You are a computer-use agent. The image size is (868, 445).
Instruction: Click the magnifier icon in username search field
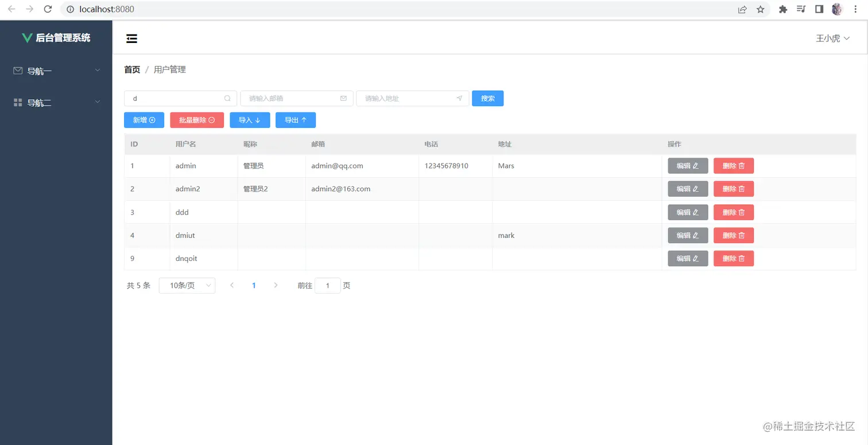click(x=227, y=99)
